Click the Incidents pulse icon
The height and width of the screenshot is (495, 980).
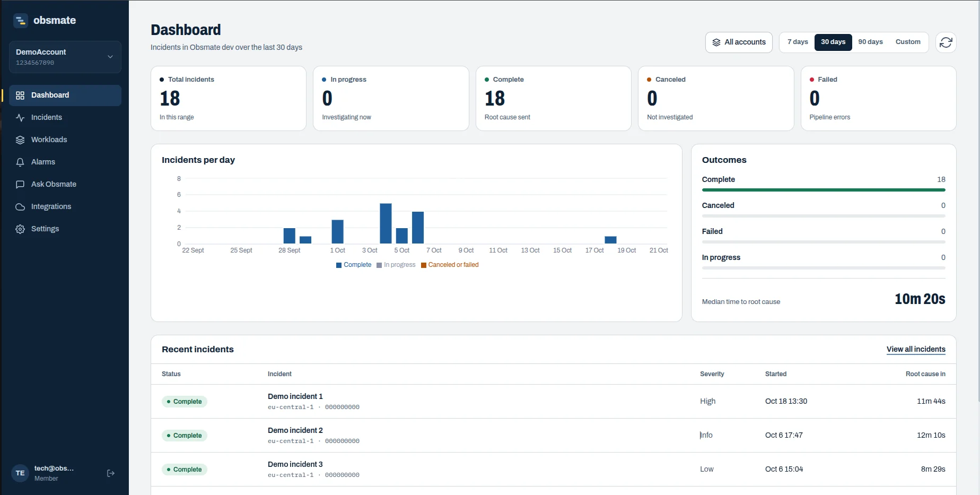coord(20,118)
